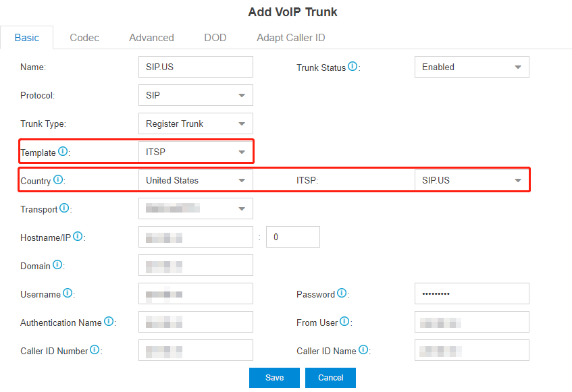
Task: Click the Hostname/IP input field
Action: coord(196,237)
